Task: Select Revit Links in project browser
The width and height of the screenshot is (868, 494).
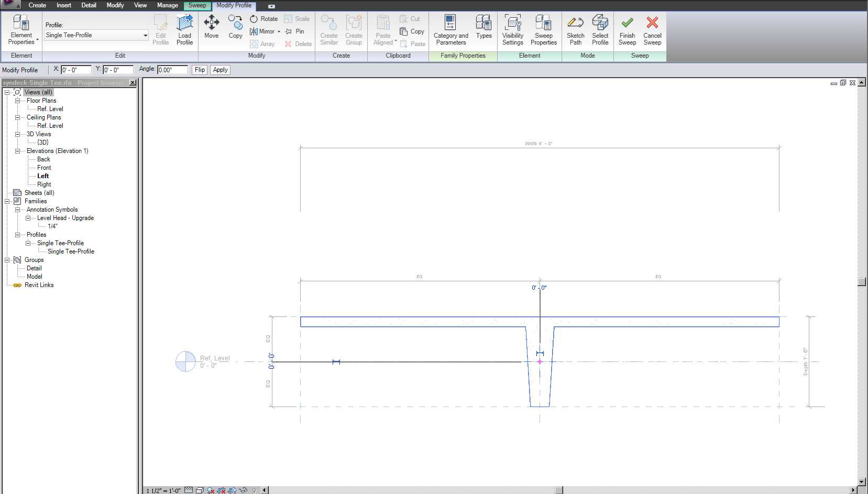Action: pyautogui.click(x=39, y=285)
